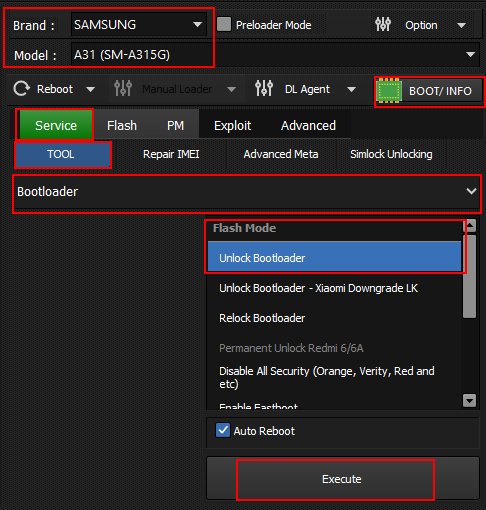Switch to the Service tab
486x510 pixels.
(55, 125)
